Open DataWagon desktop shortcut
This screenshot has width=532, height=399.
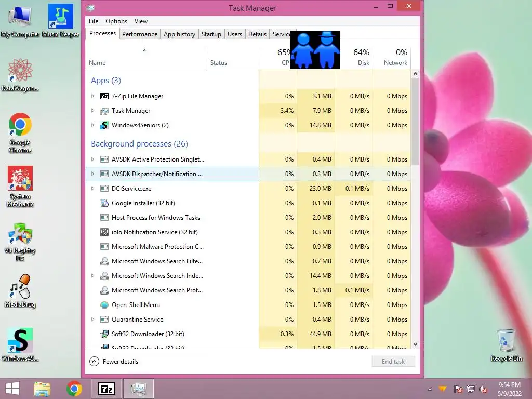coord(20,75)
